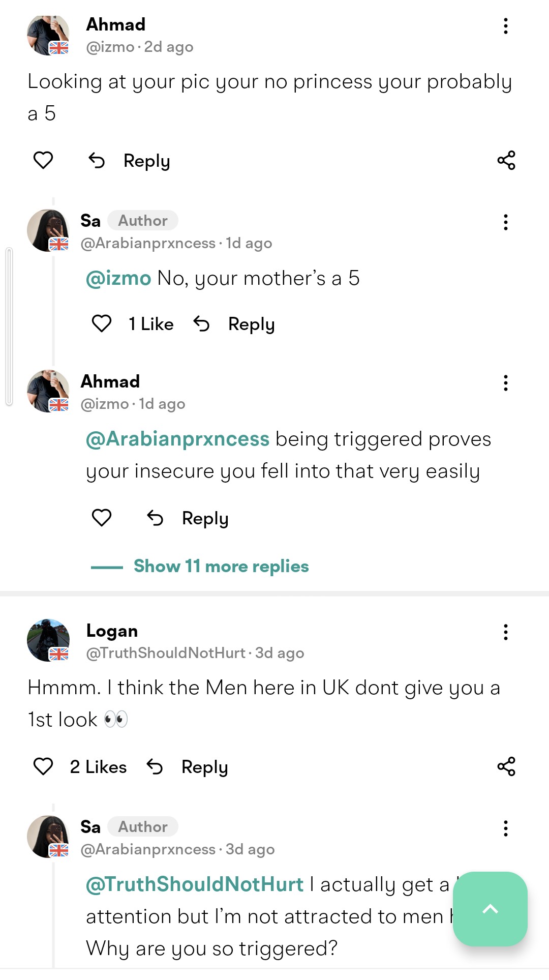The image size is (549, 980).
Task: Reply to Logan's comment
Action: click(204, 767)
